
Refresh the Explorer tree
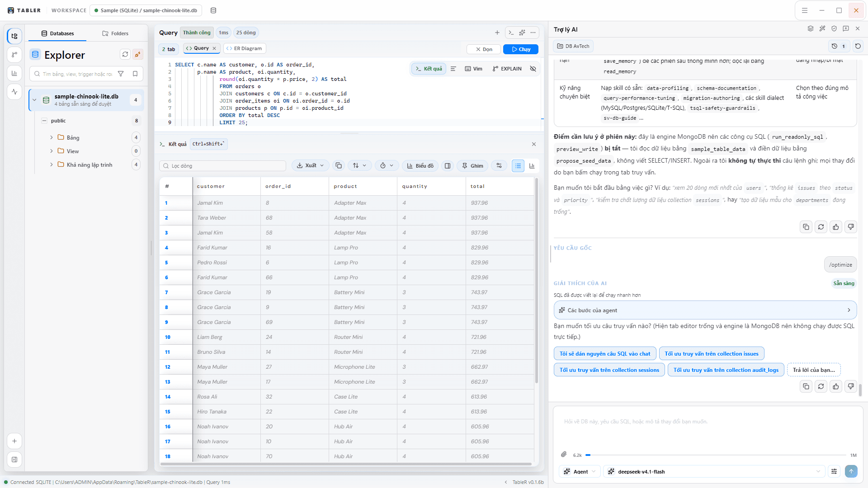[125, 54]
